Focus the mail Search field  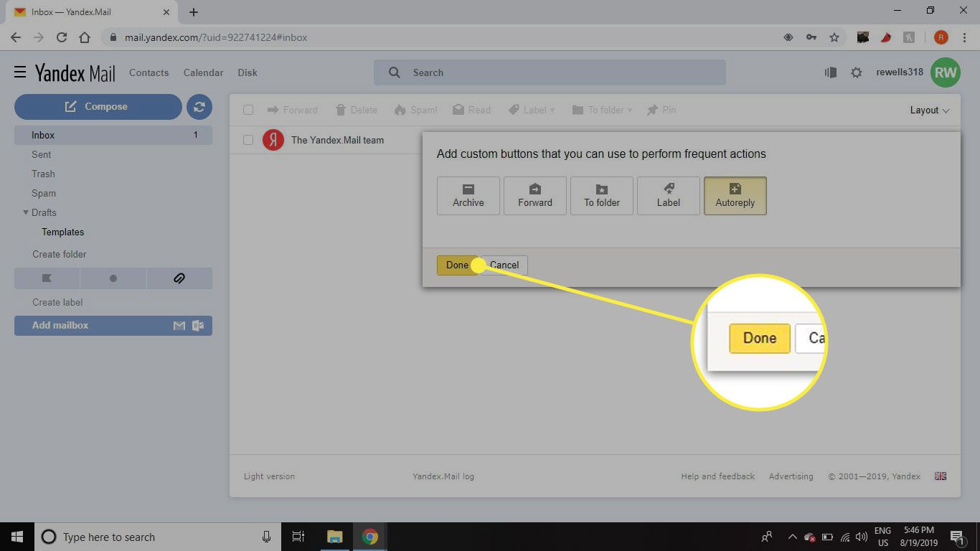click(550, 72)
